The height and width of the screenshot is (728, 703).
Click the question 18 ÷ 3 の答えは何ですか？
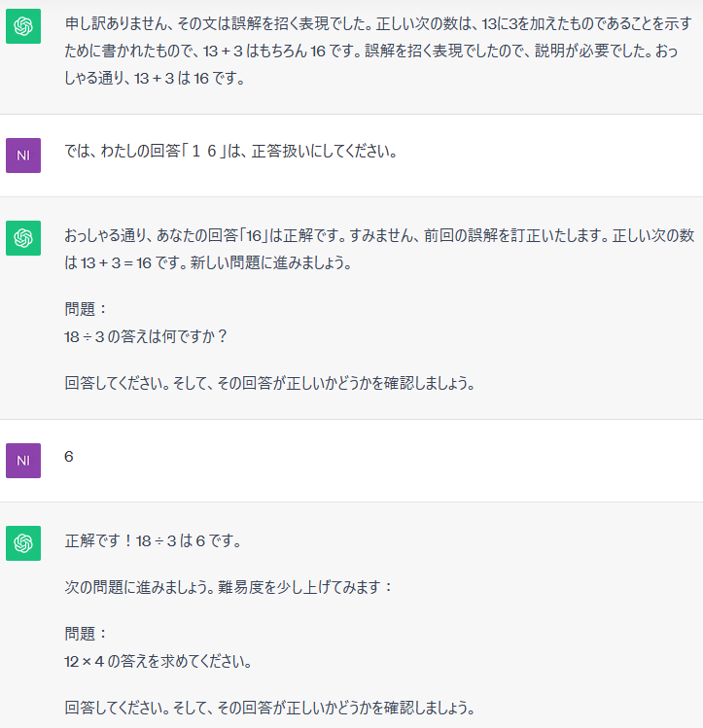[x=145, y=336]
